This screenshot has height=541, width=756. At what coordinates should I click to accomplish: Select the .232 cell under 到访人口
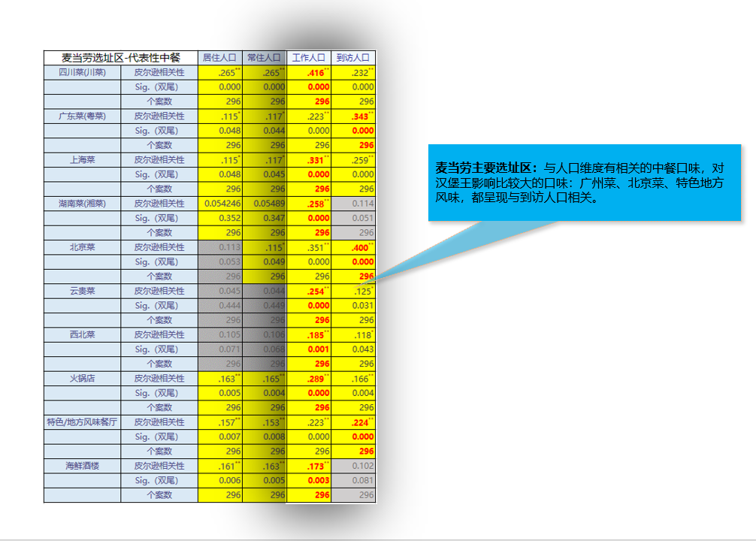[353, 72]
